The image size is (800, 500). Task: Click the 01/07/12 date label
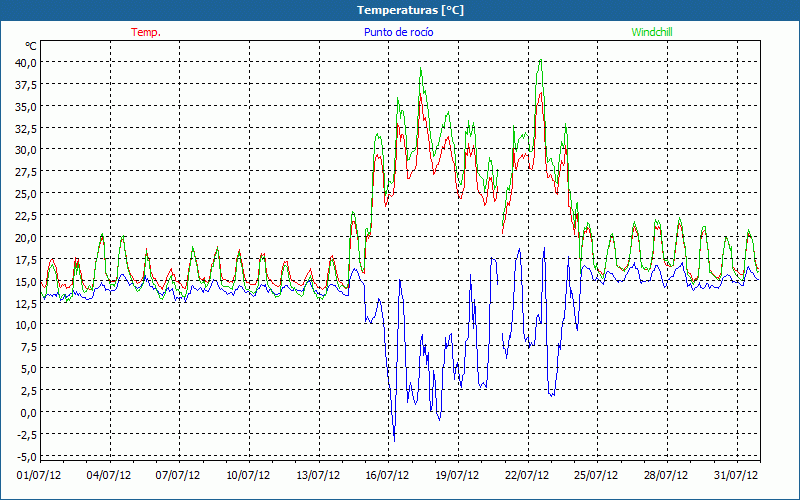(39, 475)
